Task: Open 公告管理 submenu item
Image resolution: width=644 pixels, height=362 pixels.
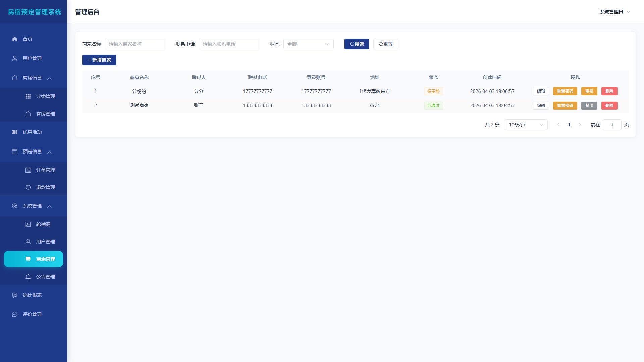Action: click(34, 277)
